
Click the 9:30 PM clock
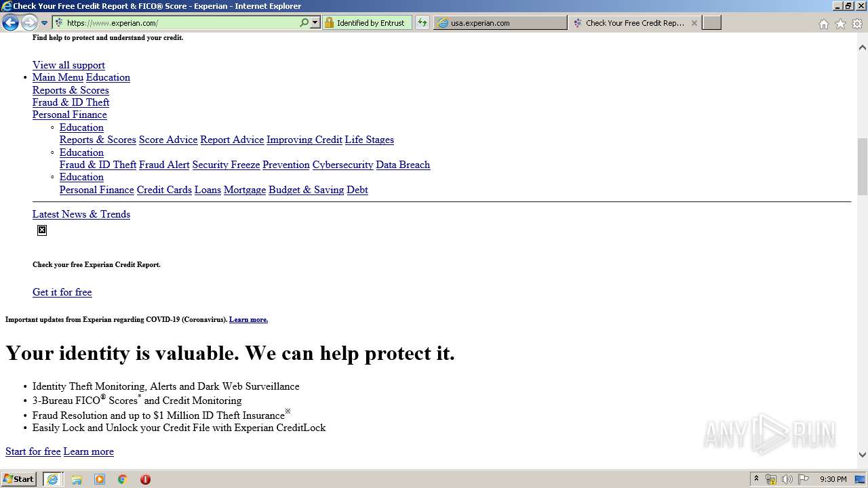pos(833,479)
